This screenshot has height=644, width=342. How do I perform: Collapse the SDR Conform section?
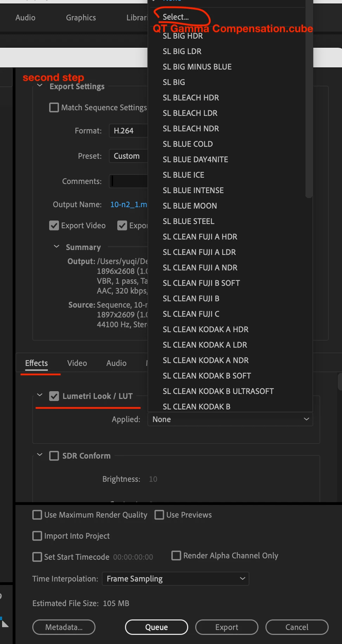[x=40, y=455]
